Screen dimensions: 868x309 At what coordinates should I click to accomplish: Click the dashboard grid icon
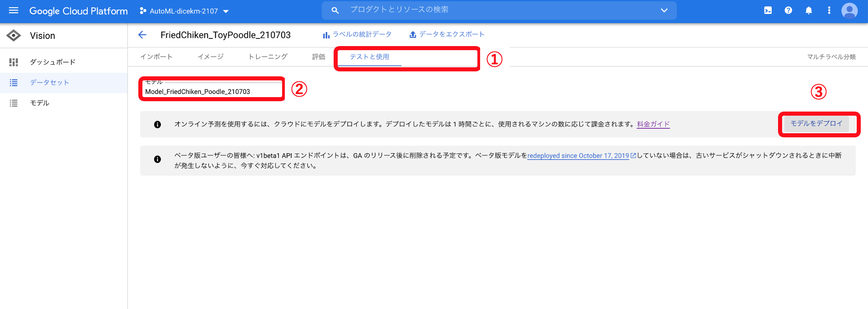pyautogui.click(x=14, y=62)
